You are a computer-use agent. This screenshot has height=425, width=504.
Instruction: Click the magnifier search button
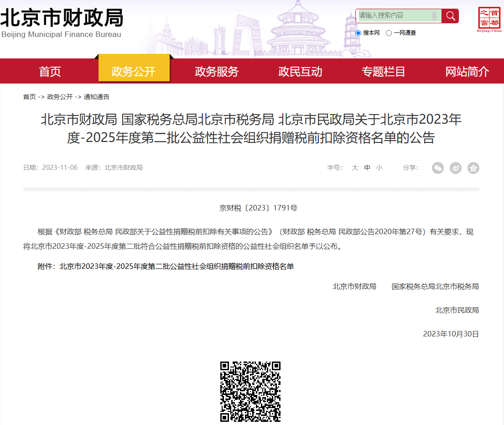[450, 16]
